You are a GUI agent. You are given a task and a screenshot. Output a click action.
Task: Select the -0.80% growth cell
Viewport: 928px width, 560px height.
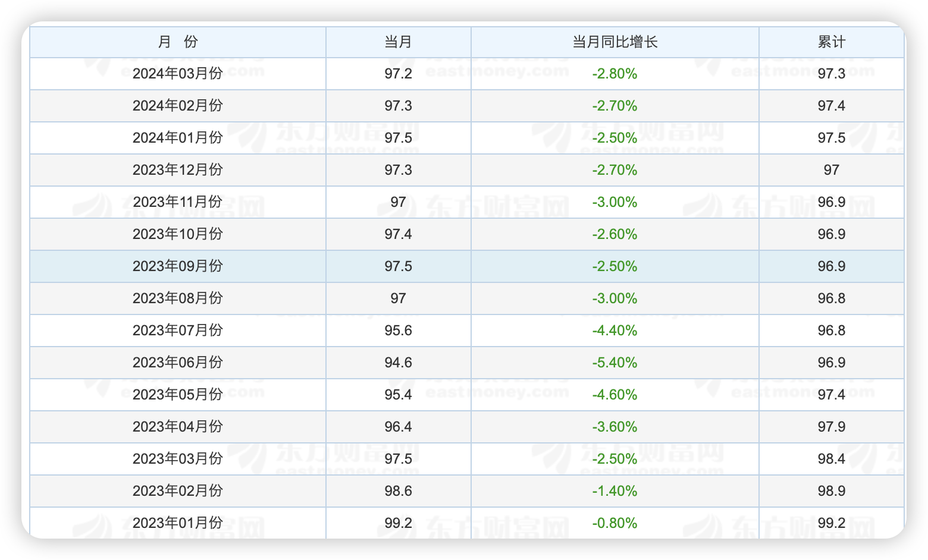coord(615,523)
